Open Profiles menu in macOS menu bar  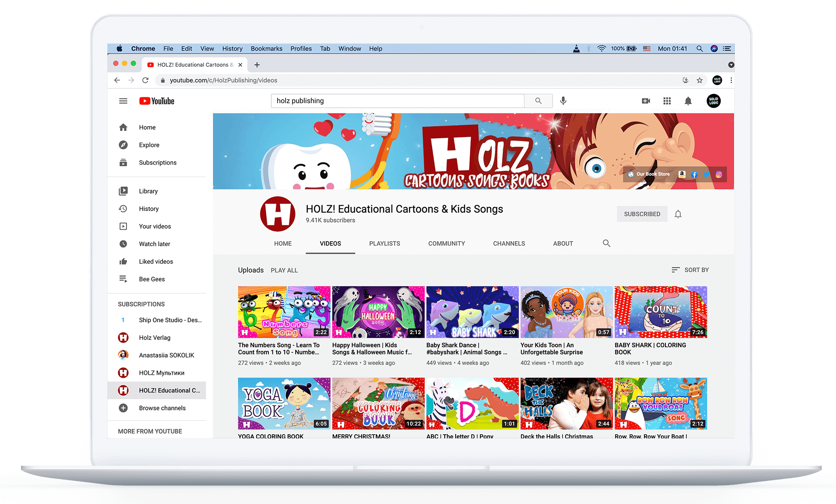tap(301, 48)
